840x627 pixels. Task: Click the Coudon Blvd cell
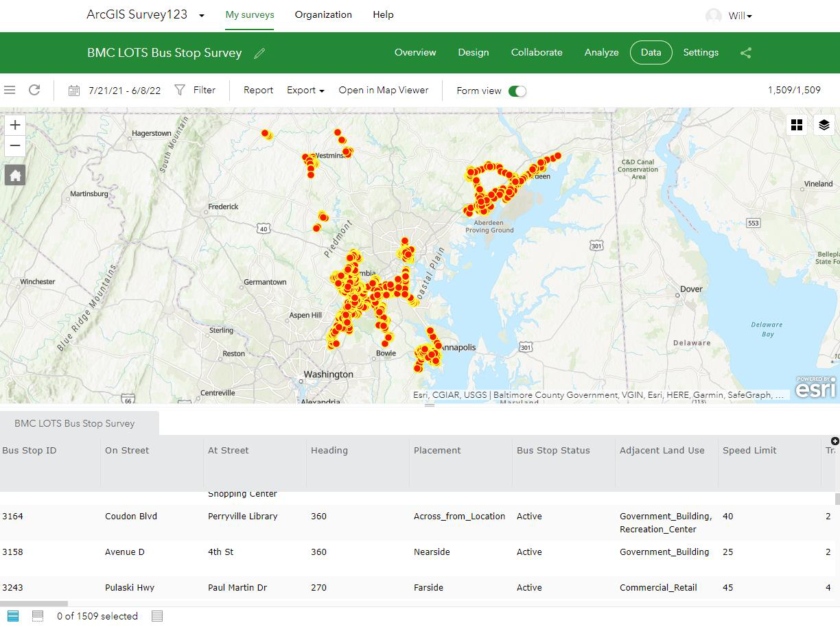tap(131, 517)
